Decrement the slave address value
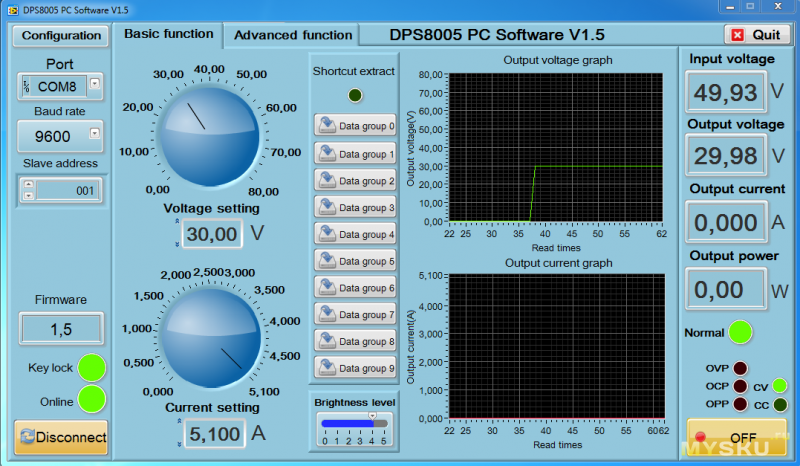 (x=29, y=195)
